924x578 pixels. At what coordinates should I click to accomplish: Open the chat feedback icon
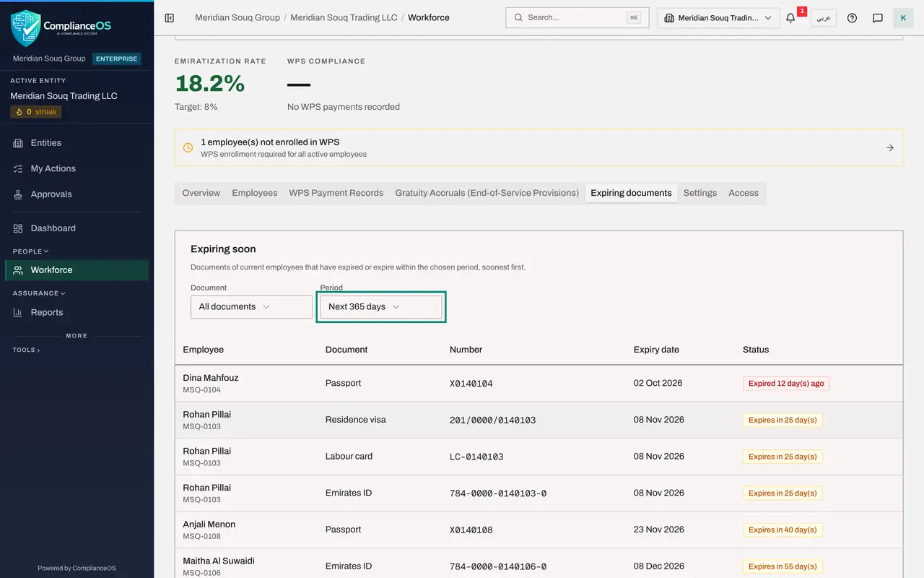pyautogui.click(x=878, y=18)
